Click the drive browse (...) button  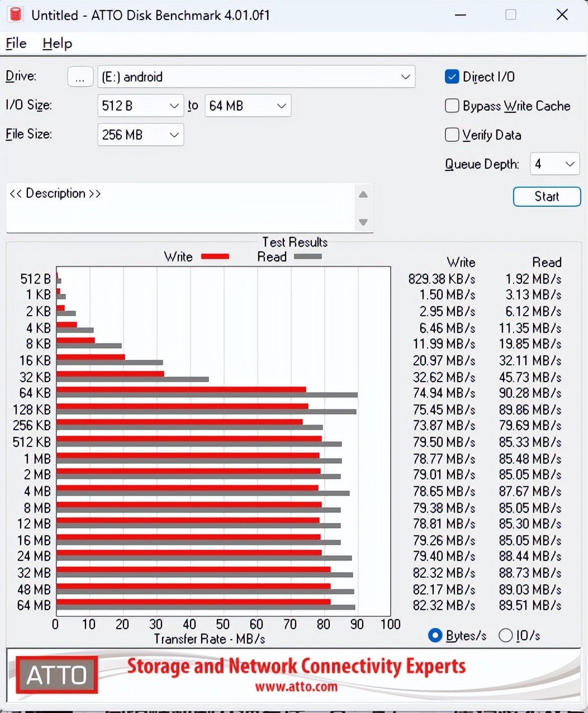[x=80, y=77]
